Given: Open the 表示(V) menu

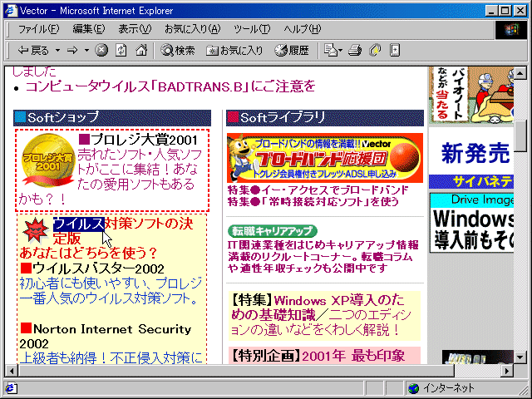Looking at the screenshot, I should pyautogui.click(x=135, y=29).
